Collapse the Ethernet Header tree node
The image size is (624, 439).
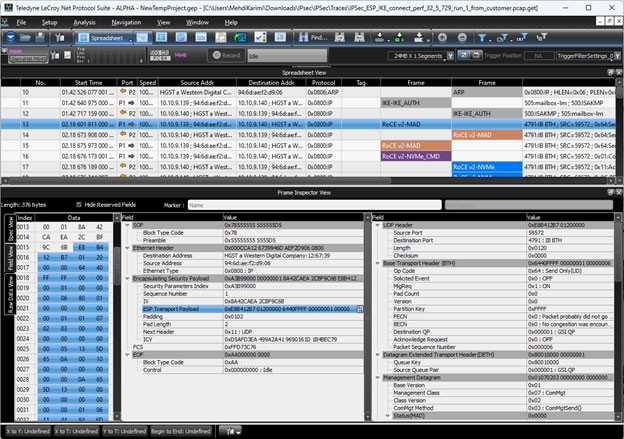click(127, 248)
